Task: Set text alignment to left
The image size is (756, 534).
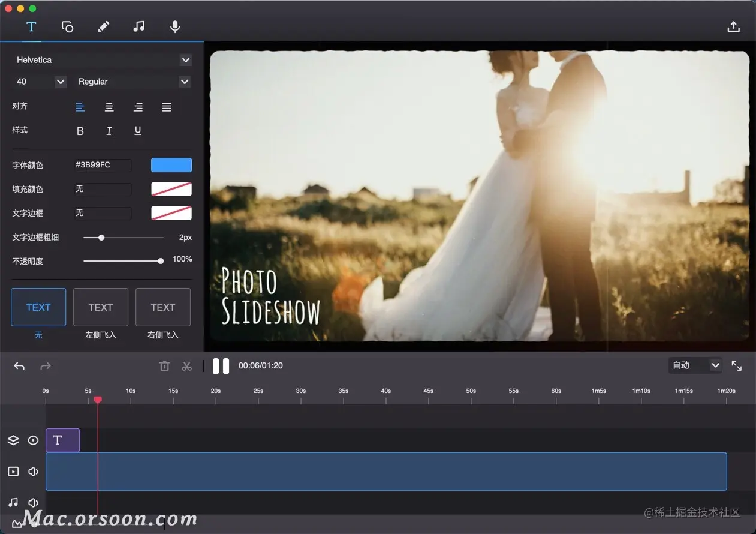Action: point(80,107)
